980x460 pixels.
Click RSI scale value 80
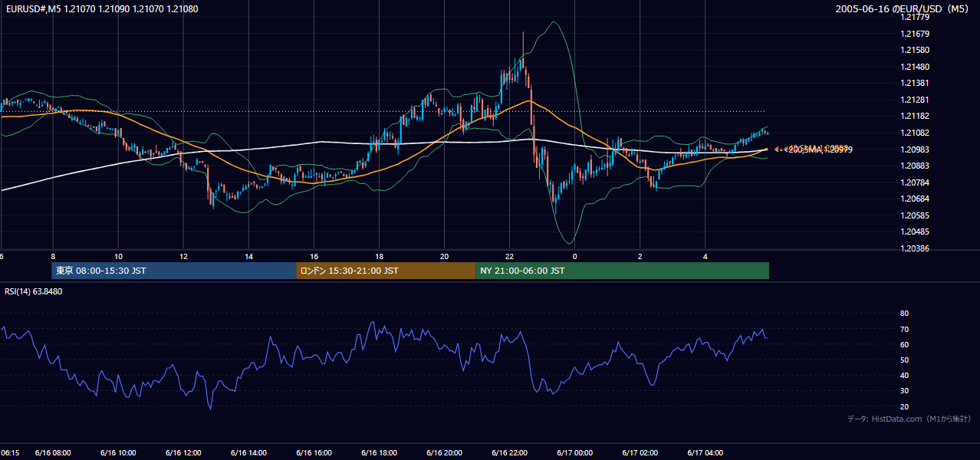pyautogui.click(x=904, y=314)
